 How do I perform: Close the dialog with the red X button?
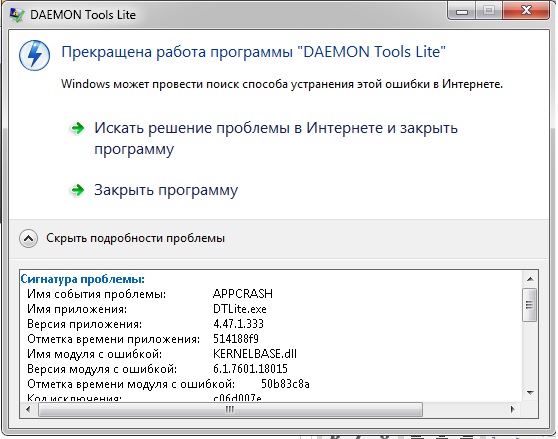(526, 10)
